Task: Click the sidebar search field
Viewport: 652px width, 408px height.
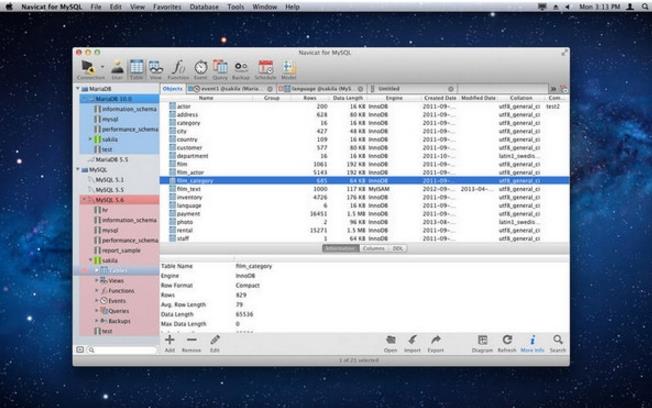Action: click(121, 350)
